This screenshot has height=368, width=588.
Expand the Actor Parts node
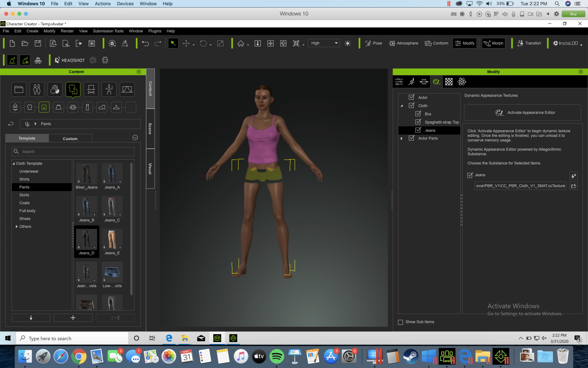coord(402,138)
